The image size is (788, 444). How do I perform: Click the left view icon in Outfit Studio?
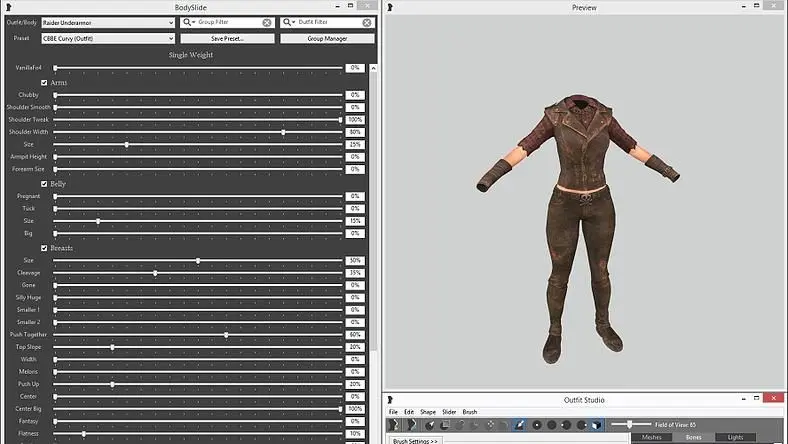click(566, 425)
